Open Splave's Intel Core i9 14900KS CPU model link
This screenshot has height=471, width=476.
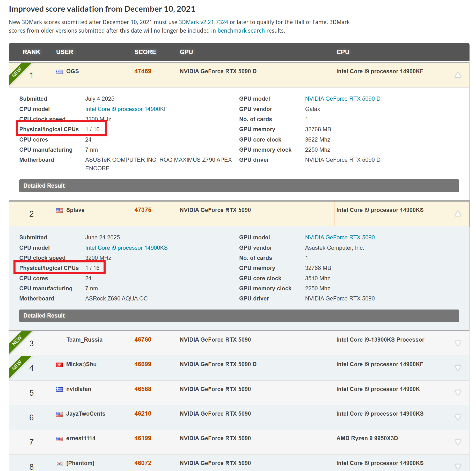coord(126,248)
